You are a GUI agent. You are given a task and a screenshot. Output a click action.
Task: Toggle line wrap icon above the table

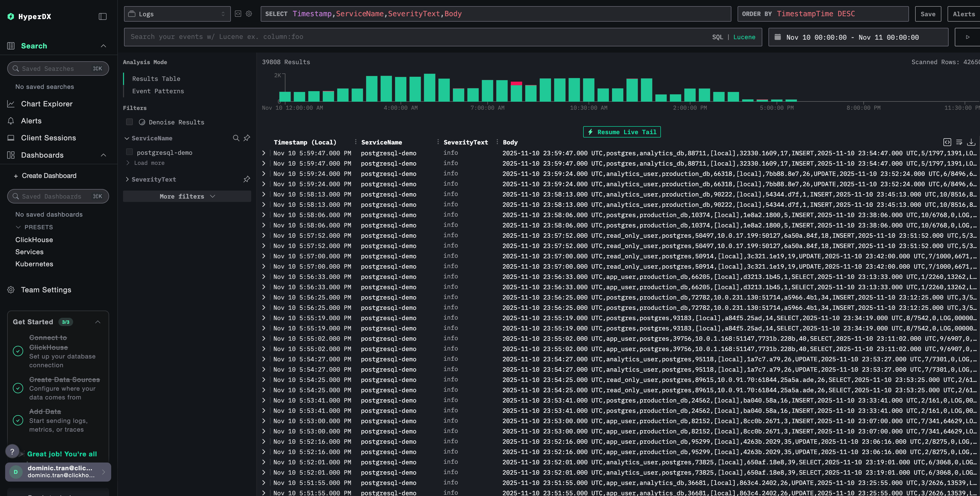[x=959, y=142]
